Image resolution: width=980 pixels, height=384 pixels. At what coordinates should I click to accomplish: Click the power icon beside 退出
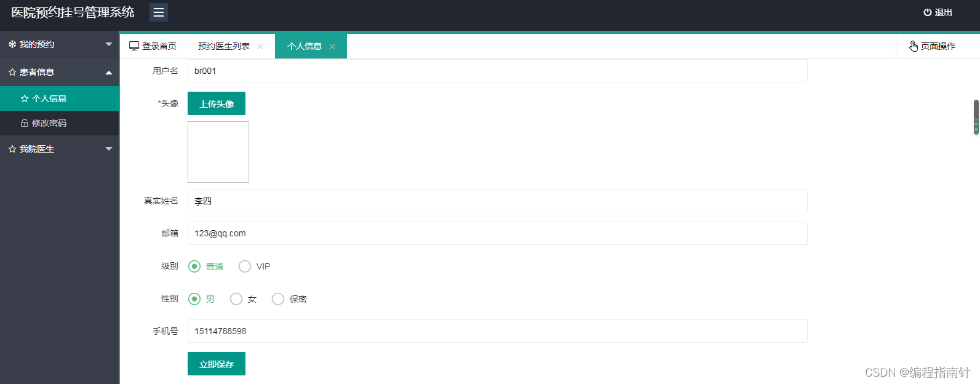click(x=928, y=12)
